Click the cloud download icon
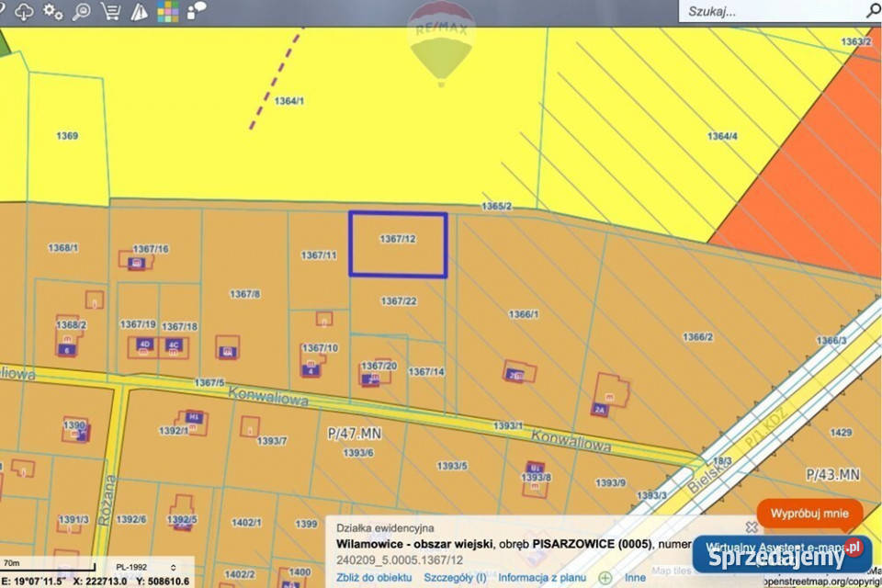 [25, 11]
